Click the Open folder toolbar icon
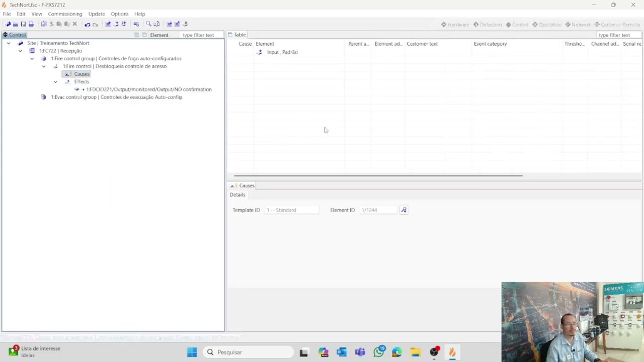Screen dimensions: 644x362 [16, 24]
